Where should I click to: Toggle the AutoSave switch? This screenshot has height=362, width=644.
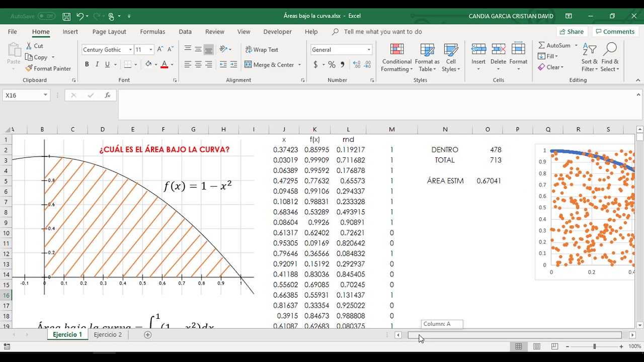(x=46, y=16)
